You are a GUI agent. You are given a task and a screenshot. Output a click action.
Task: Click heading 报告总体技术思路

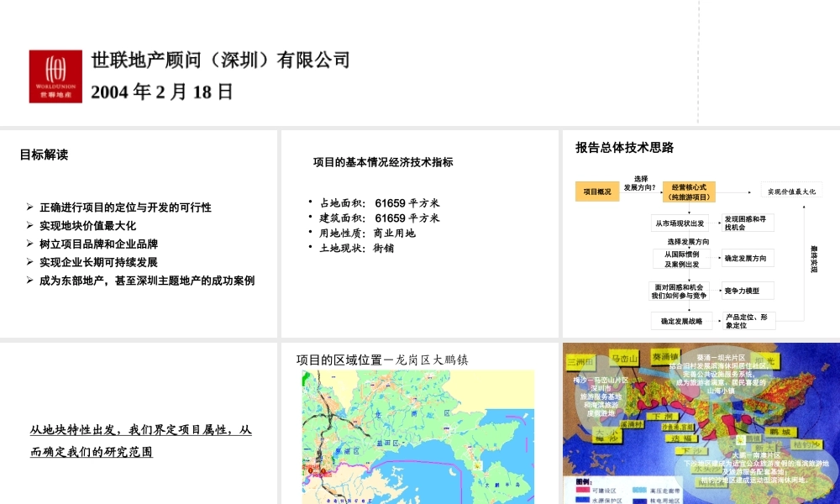click(x=625, y=148)
